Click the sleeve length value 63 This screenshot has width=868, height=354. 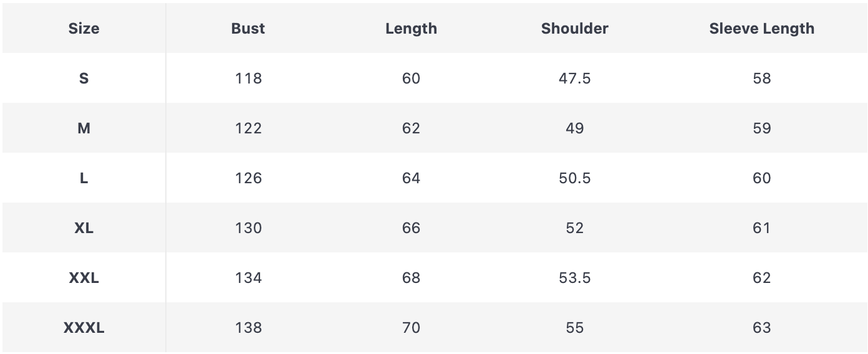(x=761, y=328)
